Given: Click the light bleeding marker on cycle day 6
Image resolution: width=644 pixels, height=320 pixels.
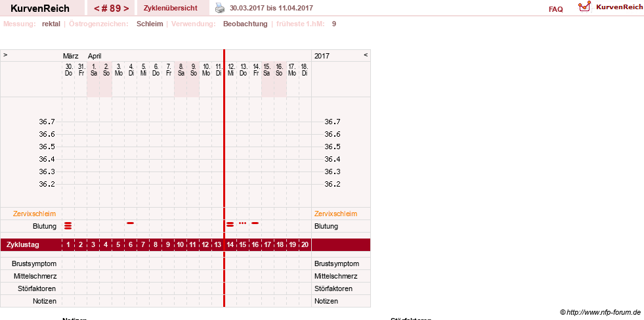Looking at the screenshot, I should [x=131, y=223].
